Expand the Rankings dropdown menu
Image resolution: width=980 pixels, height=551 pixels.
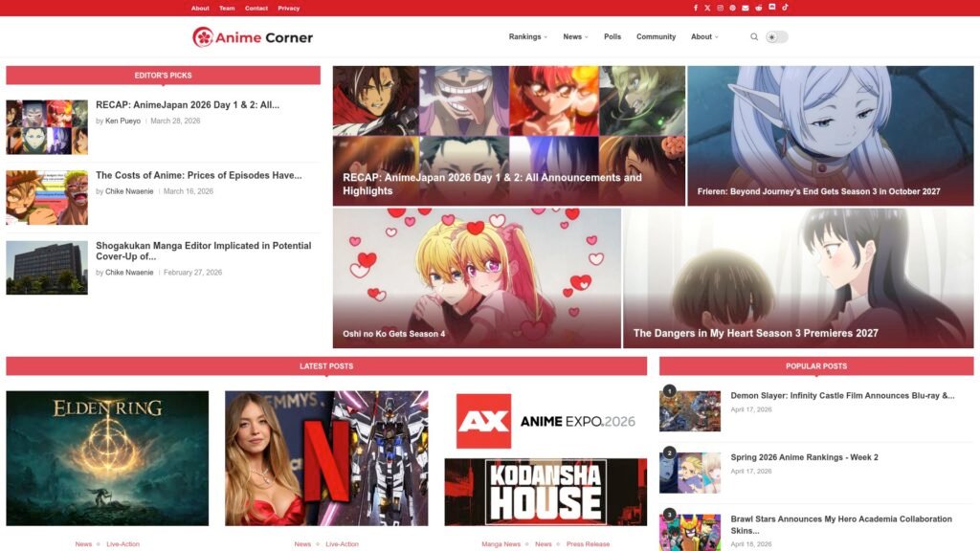(x=527, y=37)
